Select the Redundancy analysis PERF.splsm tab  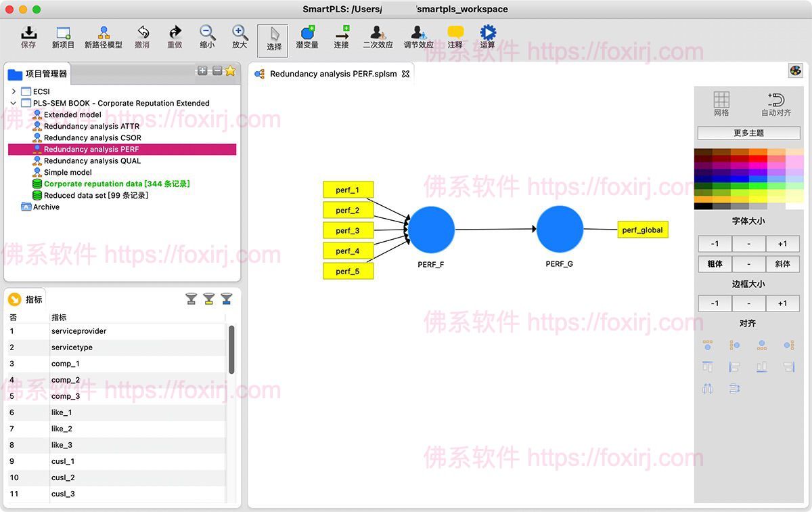pyautogui.click(x=332, y=74)
